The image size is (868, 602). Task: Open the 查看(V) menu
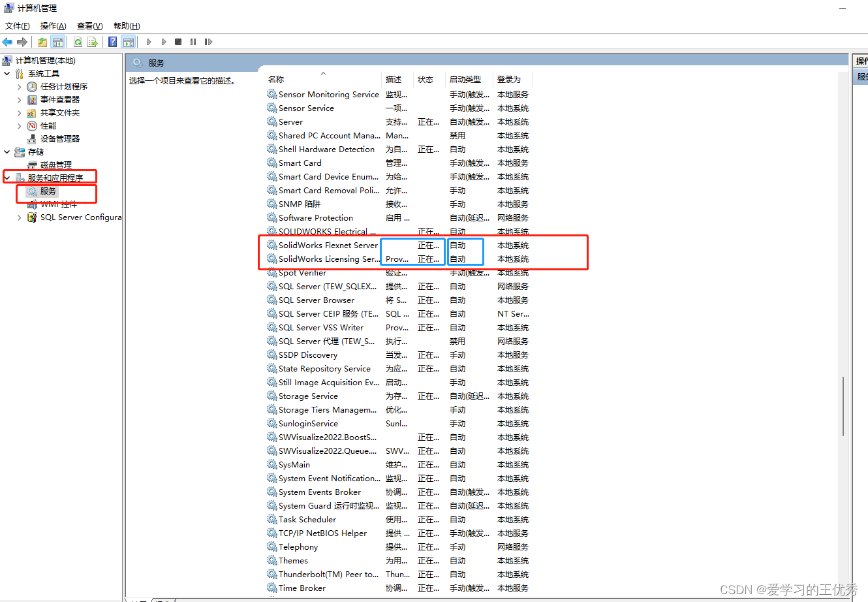point(90,26)
